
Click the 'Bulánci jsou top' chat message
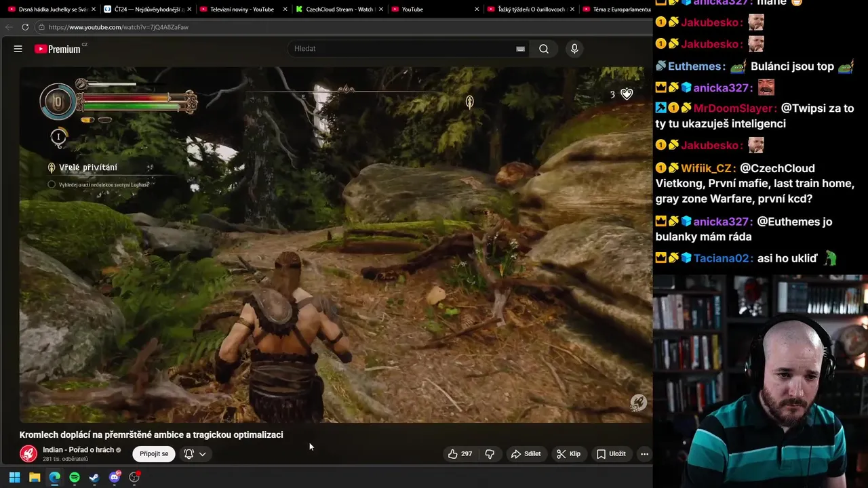click(x=792, y=66)
